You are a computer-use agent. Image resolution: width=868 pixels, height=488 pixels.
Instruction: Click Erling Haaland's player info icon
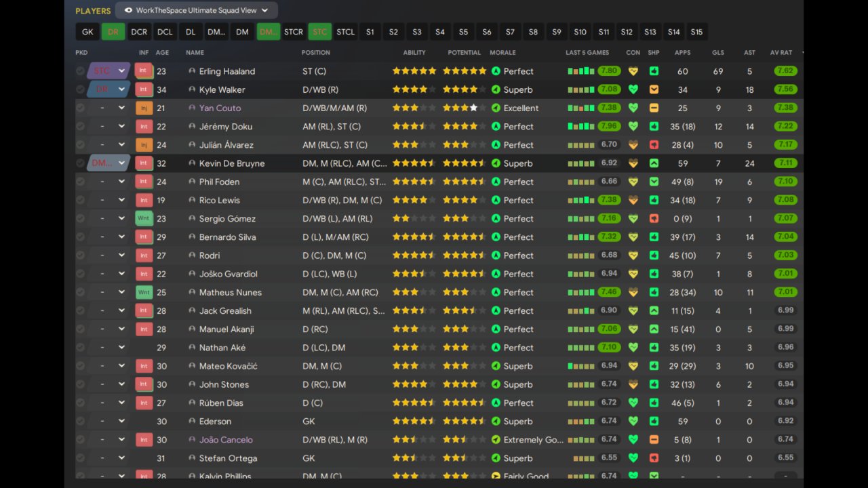click(x=192, y=71)
